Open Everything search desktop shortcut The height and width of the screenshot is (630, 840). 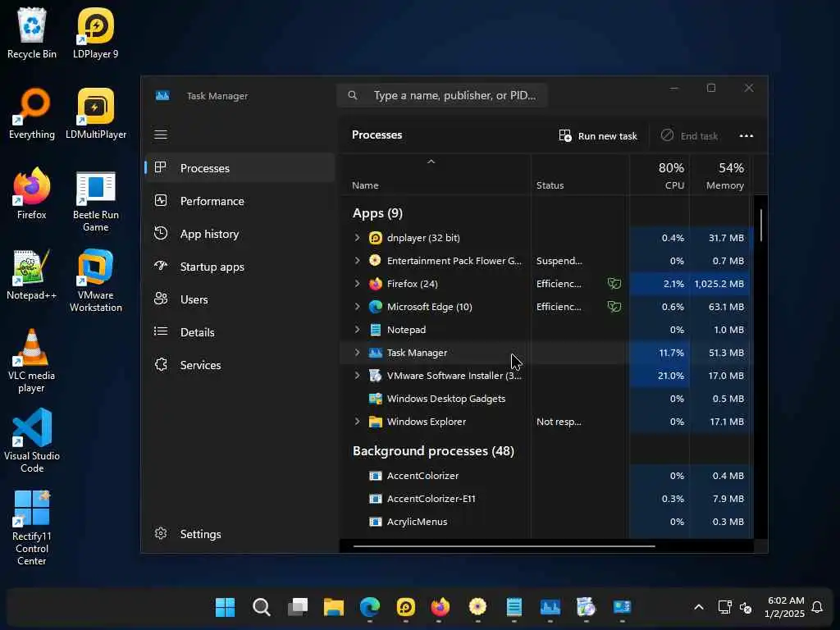pyautogui.click(x=32, y=113)
